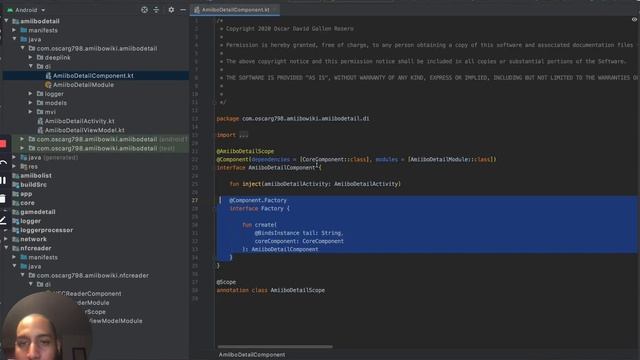The width and height of the screenshot is (640, 360).
Task: Click line number 27 in gutter
Action: 195,200
